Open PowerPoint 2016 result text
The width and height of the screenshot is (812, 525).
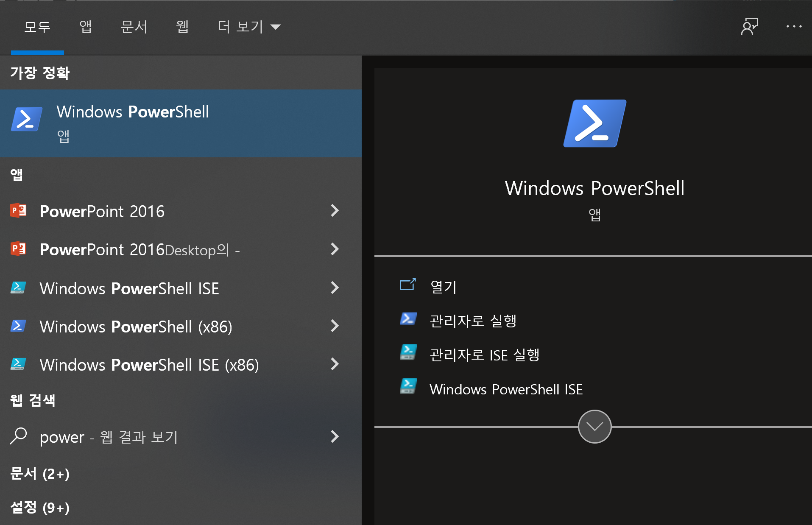(102, 211)
